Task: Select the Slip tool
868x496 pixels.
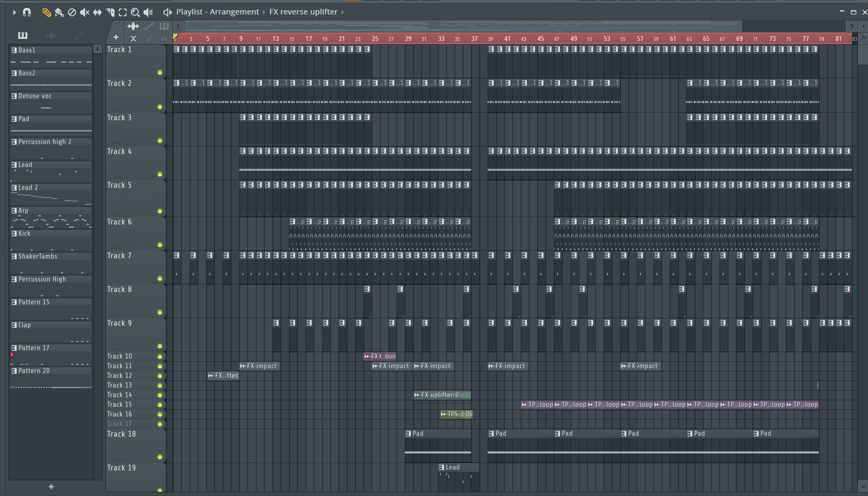Action: (97, 13)
